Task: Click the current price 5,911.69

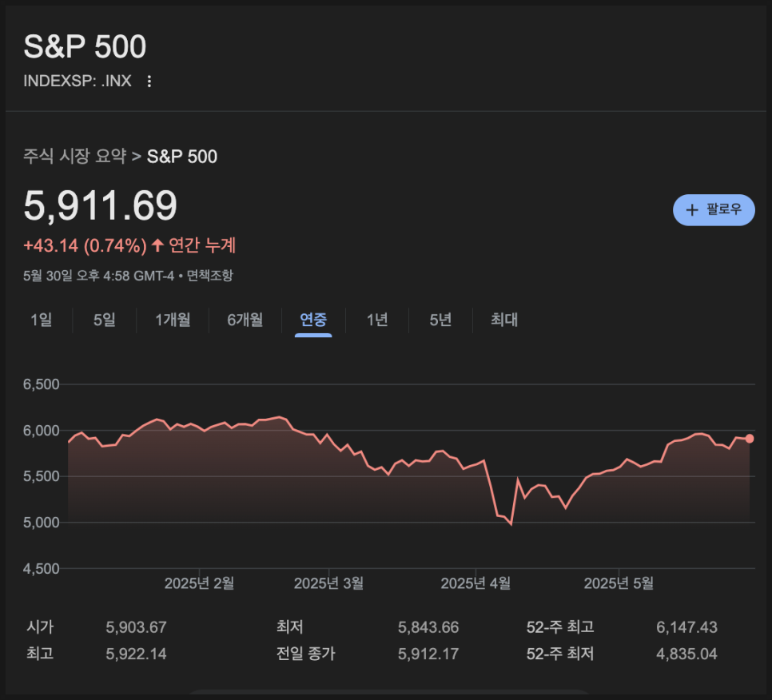Action: (101, 205)
